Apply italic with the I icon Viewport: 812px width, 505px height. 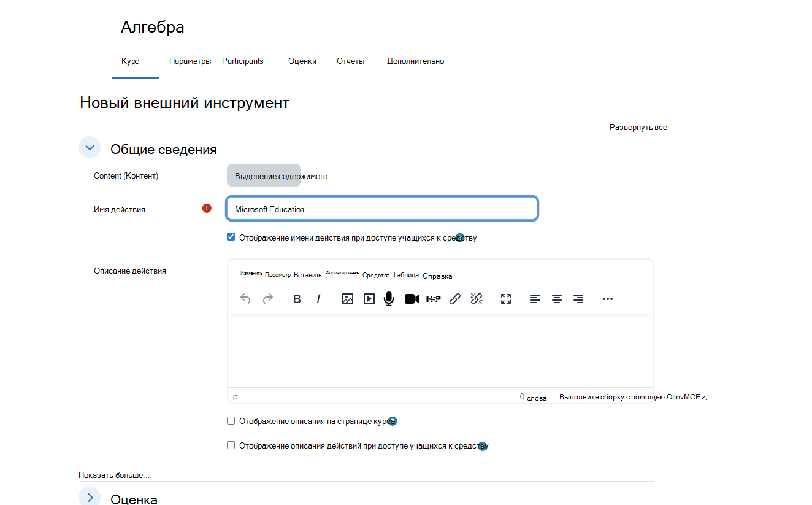(318, 299)
